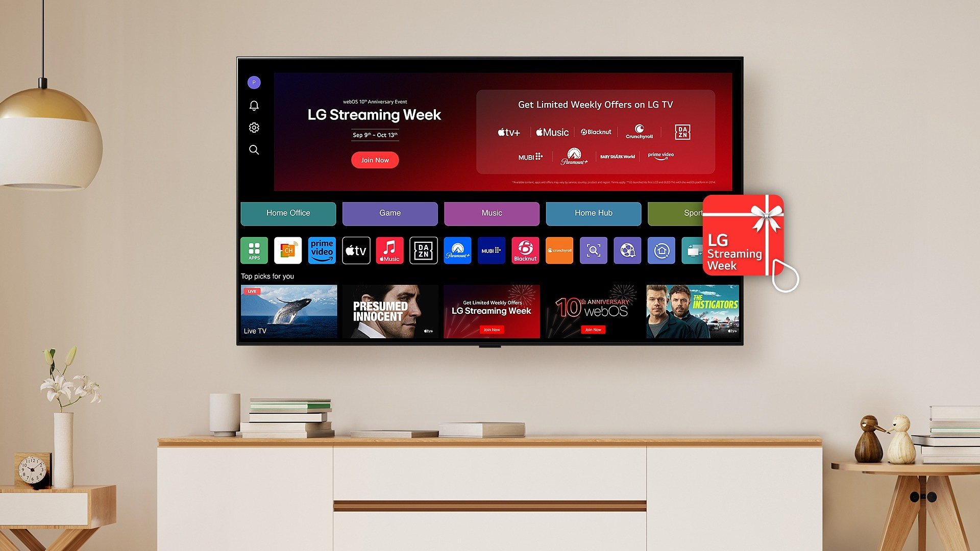Viewport: 980px width, 551px height.
Task: Open Settings gear menu
Action: tap(254, 127)
